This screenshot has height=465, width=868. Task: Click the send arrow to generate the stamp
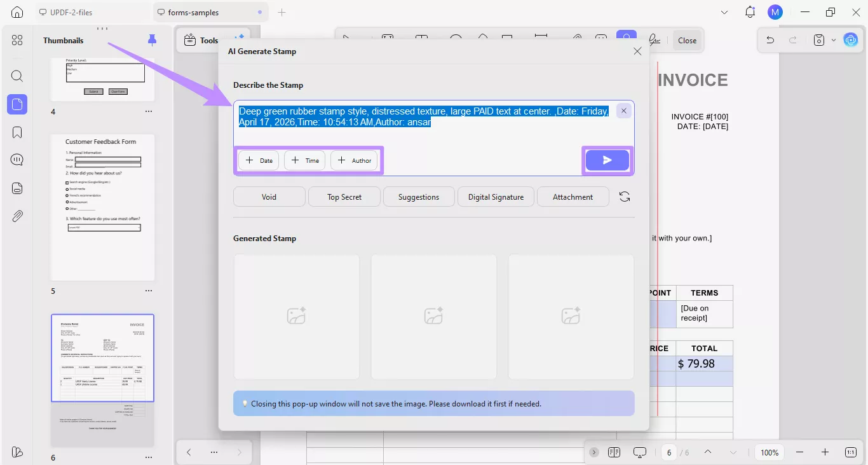pos(607,160)
